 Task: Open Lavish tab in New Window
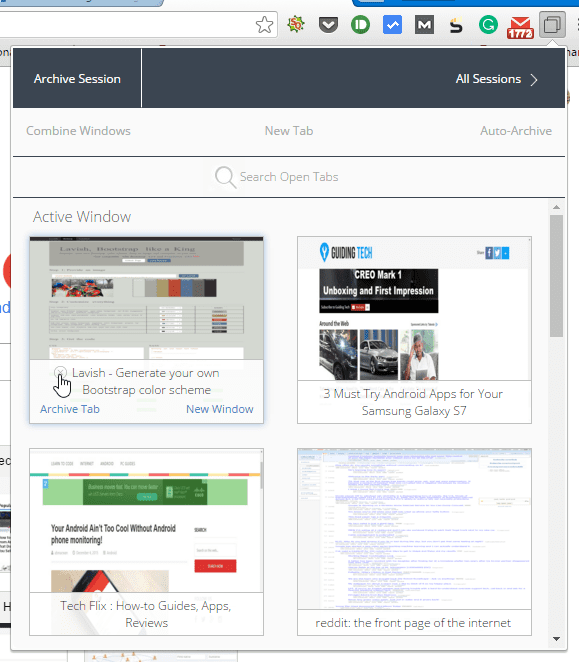pyautogui.click(x=220, y=409)
